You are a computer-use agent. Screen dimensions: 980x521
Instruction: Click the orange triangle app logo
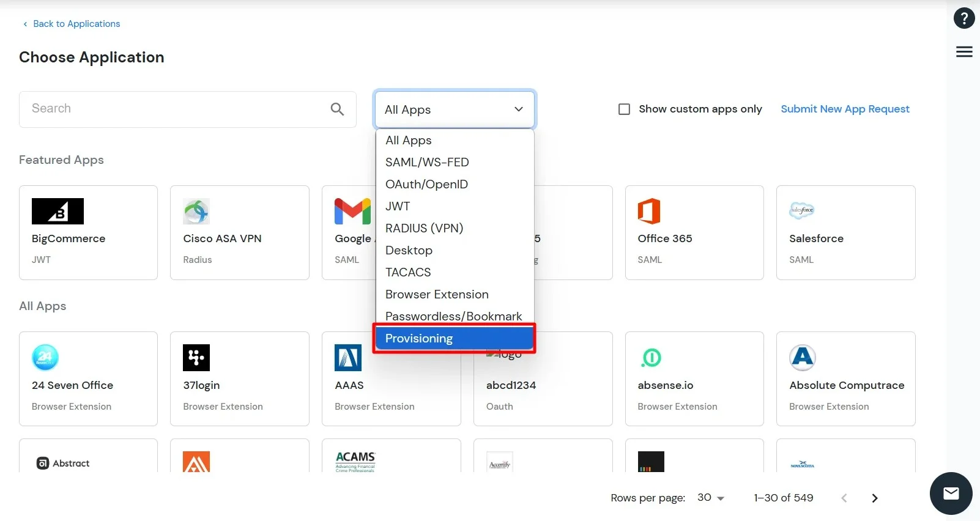coord(196,462)
